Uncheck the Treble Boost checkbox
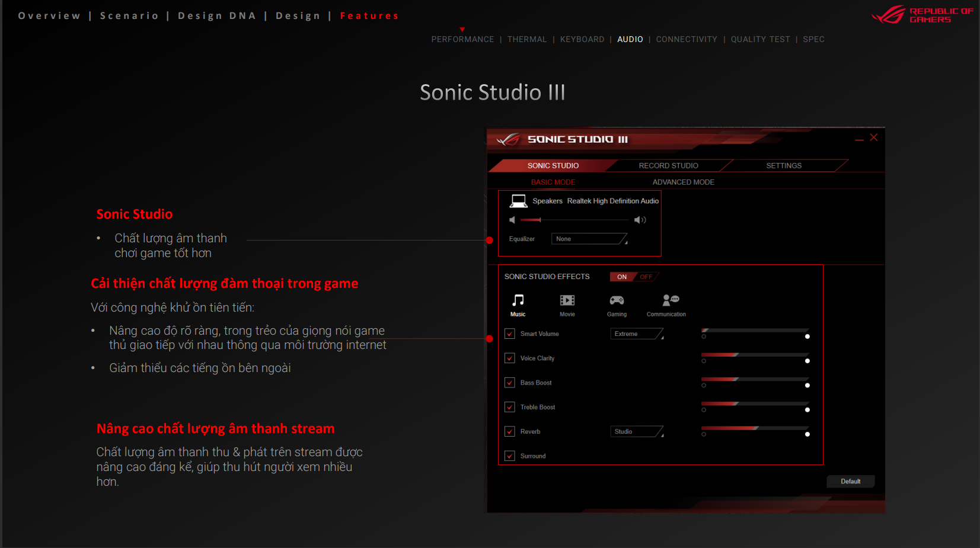980x548 pixels. [x=510, y=407]
